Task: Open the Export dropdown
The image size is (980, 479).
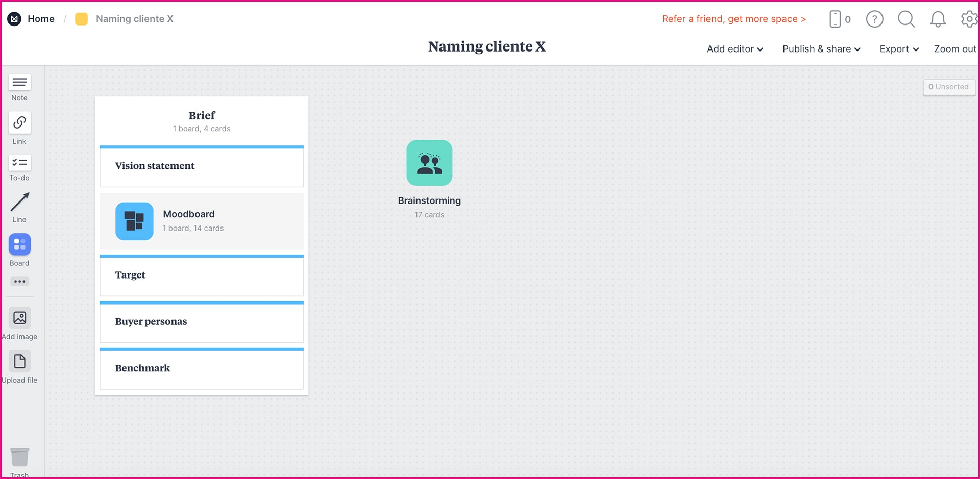Action: tap(899, 49)
